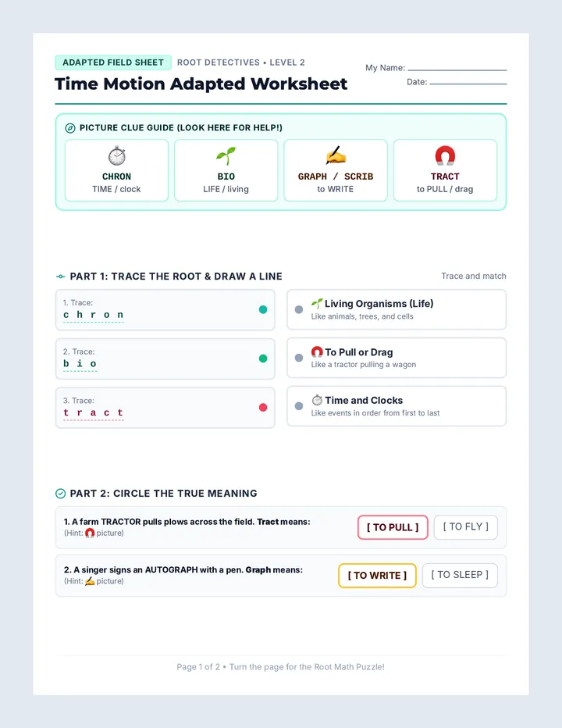Choose the [ TO FLY ] answer
The width and height of the screenshot is (562, 728).
point(466,527)
